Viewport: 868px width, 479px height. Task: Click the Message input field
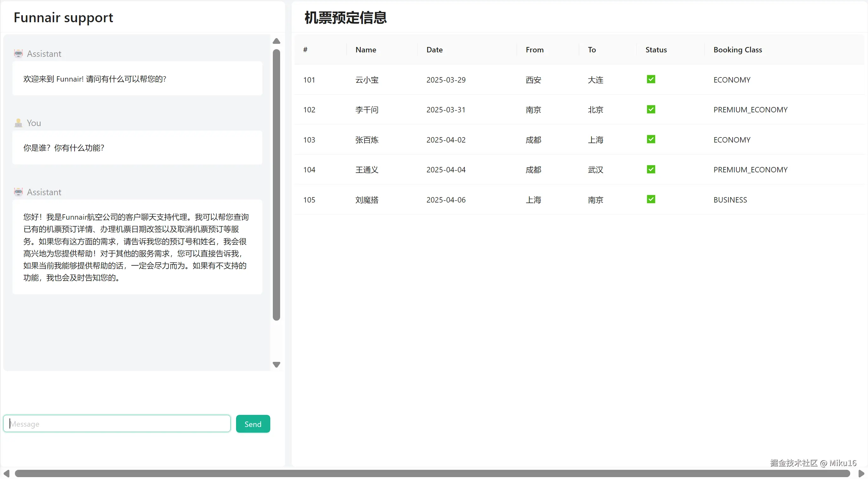click(x=116, y=424)
